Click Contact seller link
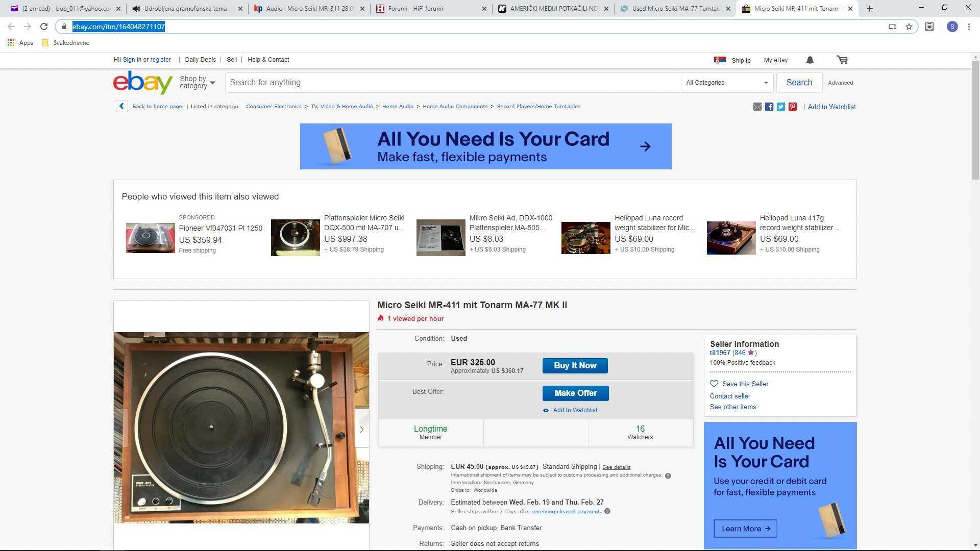The height and width of the screenshot is (551, 980). tap(730, 396)
